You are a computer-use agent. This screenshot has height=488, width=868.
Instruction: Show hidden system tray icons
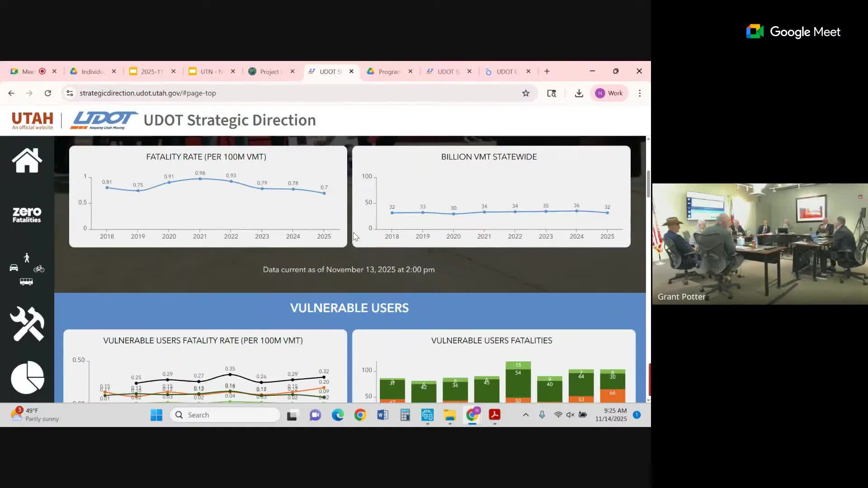tap(525, 415)
